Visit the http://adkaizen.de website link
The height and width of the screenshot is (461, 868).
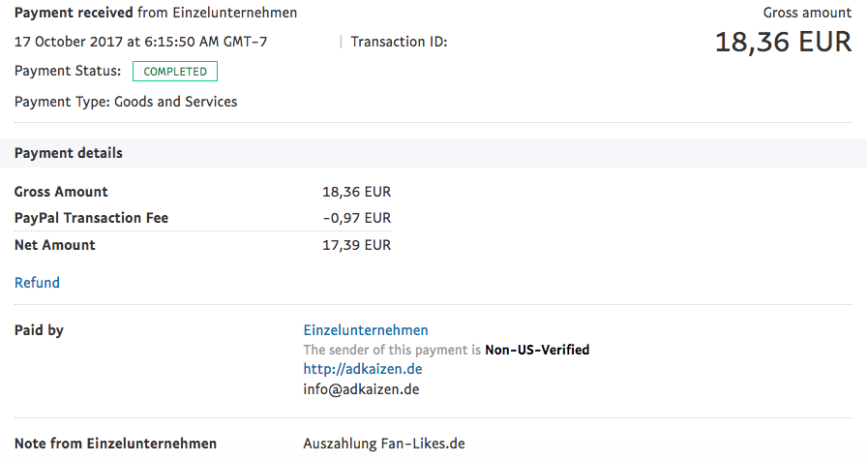click(363, 369)
